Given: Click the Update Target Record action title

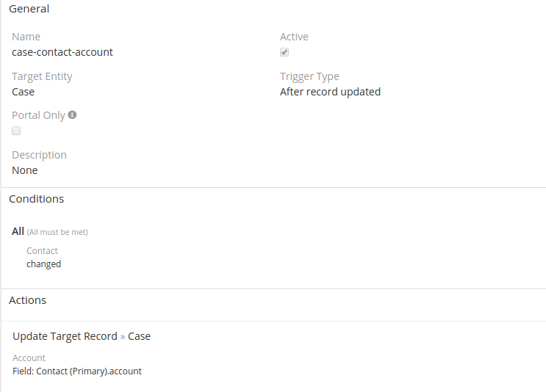Looking at the screenshot, I should [65, 336].
